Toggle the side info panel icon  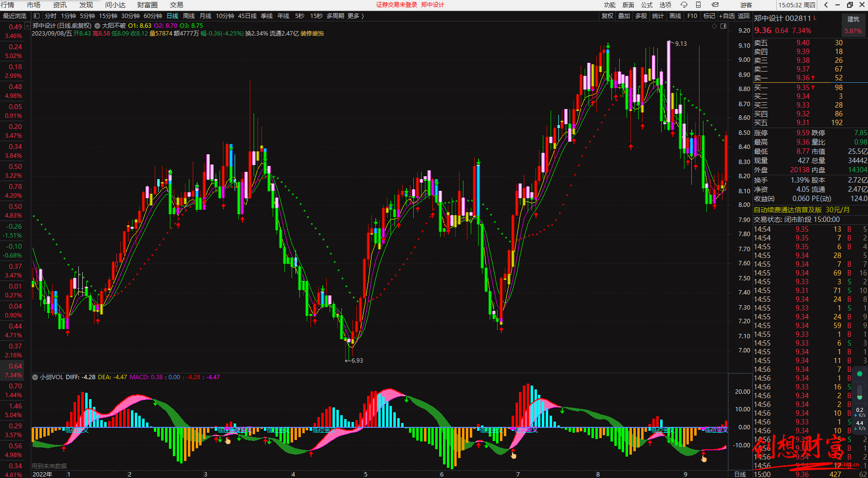723,26
